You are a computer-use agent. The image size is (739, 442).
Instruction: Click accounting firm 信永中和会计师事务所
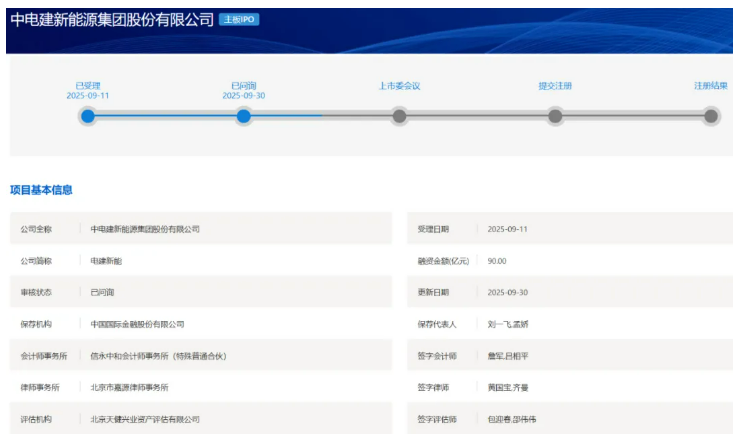tap(158, 356)
